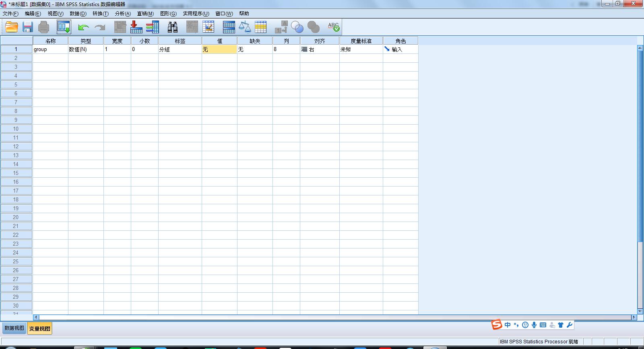Image resolution: width=644 pixels, height=349 pixels.
Task: Click the Open data file folder icon
Action: click(12, 27)
